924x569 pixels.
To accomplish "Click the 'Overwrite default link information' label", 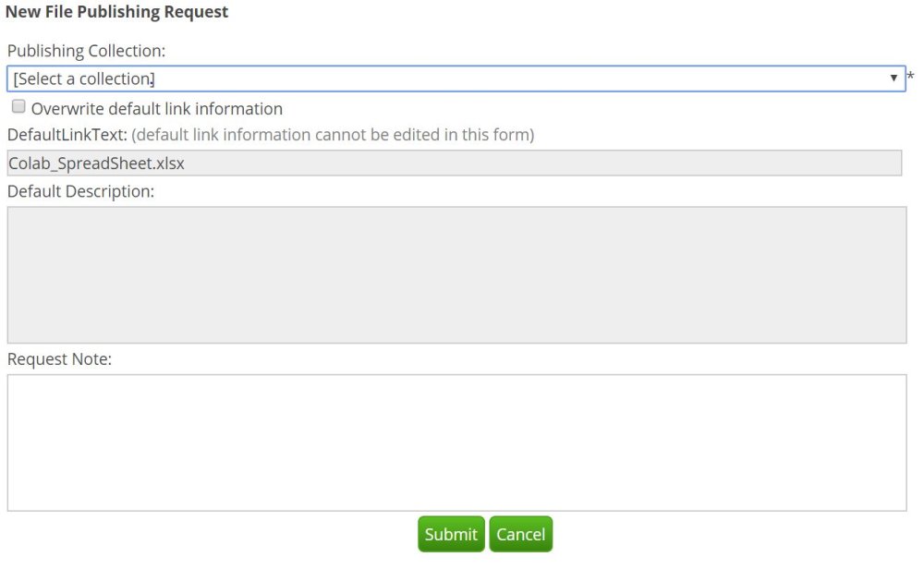I will [x=157, y=108].
